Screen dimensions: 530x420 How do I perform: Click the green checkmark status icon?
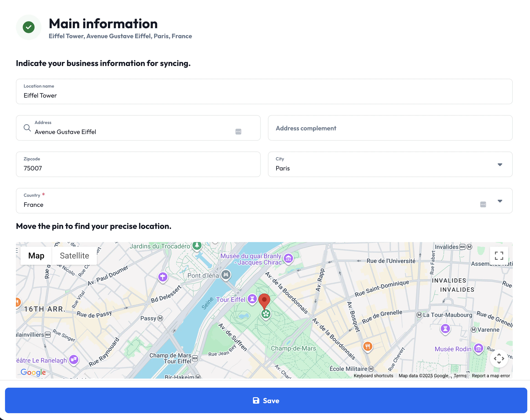[x=28, y=27]
